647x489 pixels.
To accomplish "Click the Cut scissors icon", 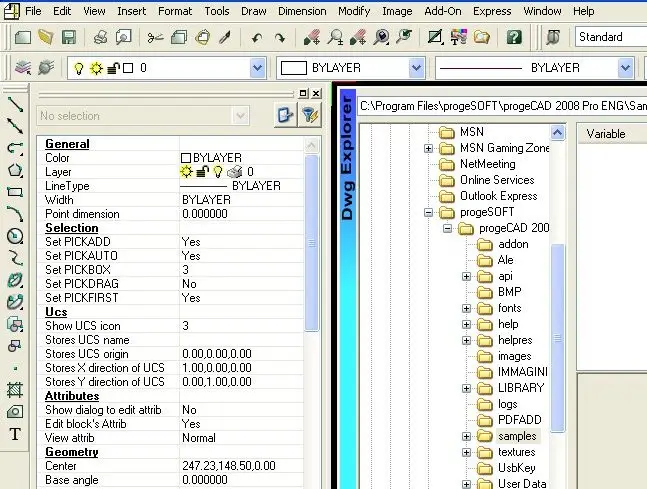I will coord(155,38).
